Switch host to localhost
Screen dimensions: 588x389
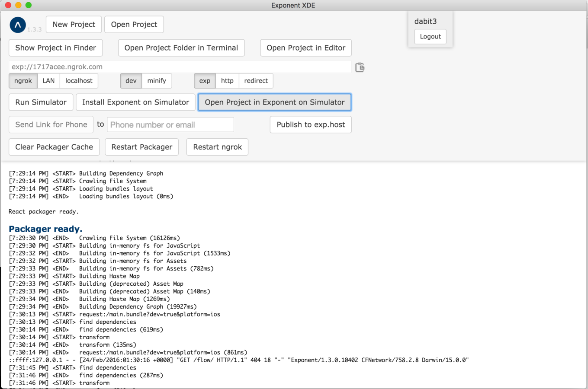coord(79,80)
